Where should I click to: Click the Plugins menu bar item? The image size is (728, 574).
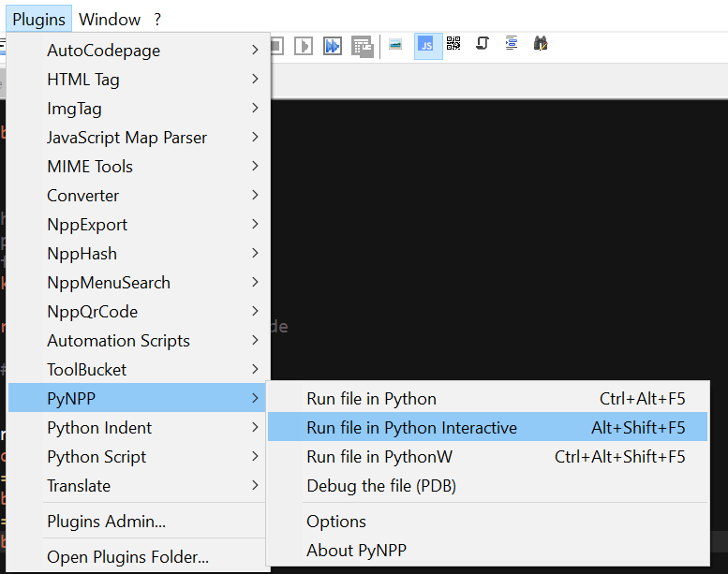[39, 19]
